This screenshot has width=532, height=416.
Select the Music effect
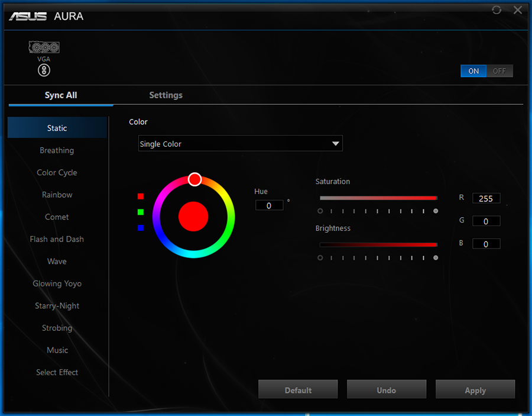[x=57, y=350]
